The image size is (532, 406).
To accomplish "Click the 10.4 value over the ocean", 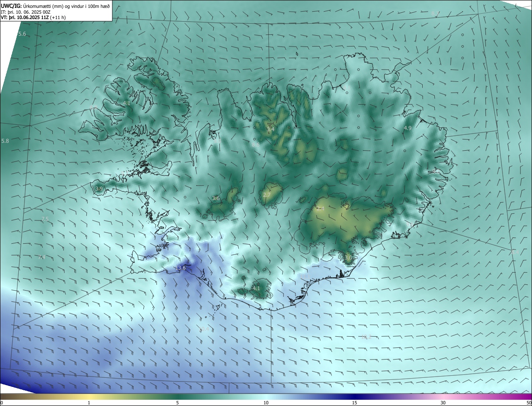I will (x=204, y=329).
